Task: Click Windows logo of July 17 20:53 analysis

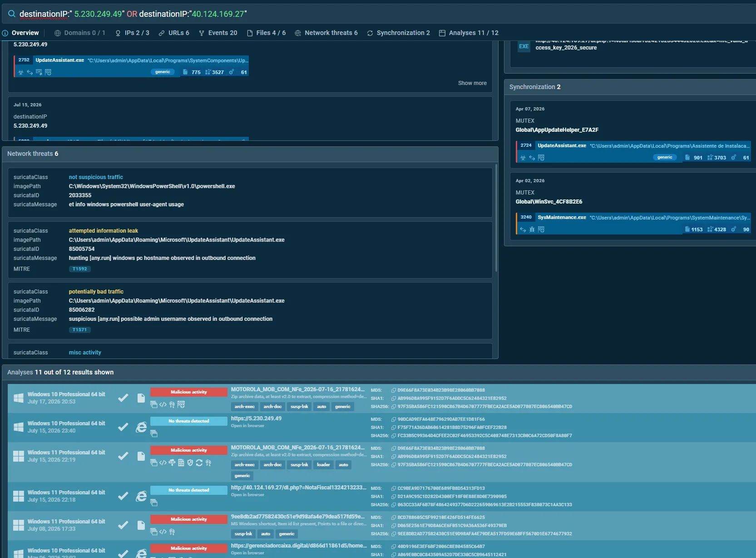Action: (19, 398)
